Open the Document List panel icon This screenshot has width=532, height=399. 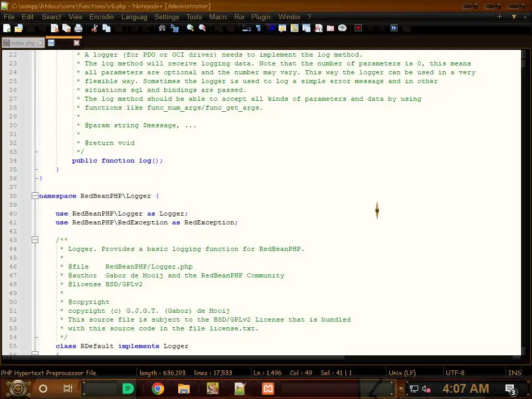307,28
